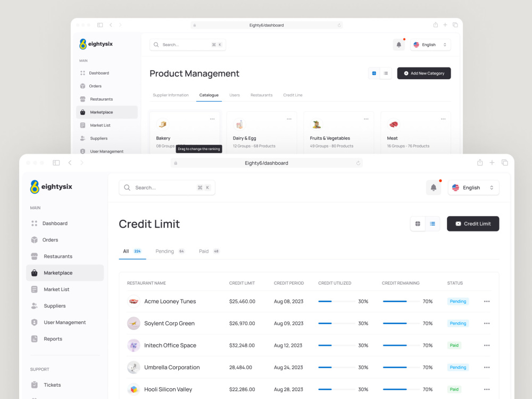Click the Acme Looney Tunes Pending status badge
This screenshot has height=399, width=532.
tap(458, 301)
